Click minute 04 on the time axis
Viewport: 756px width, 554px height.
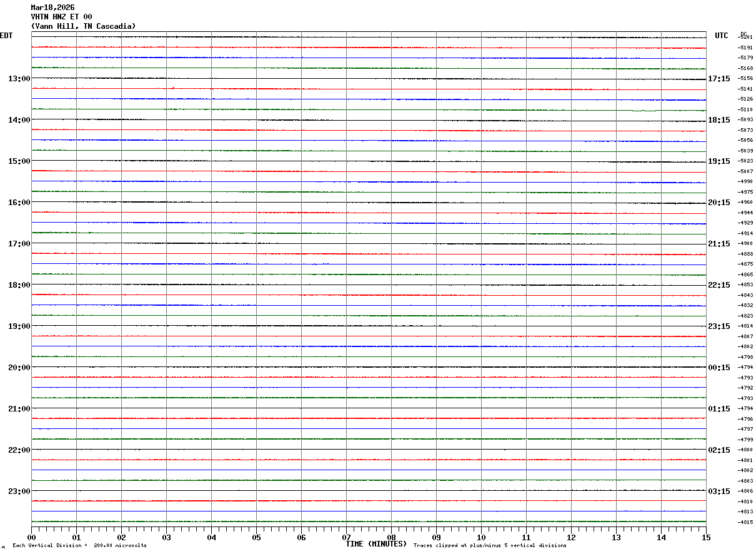(x=211, y=537)
